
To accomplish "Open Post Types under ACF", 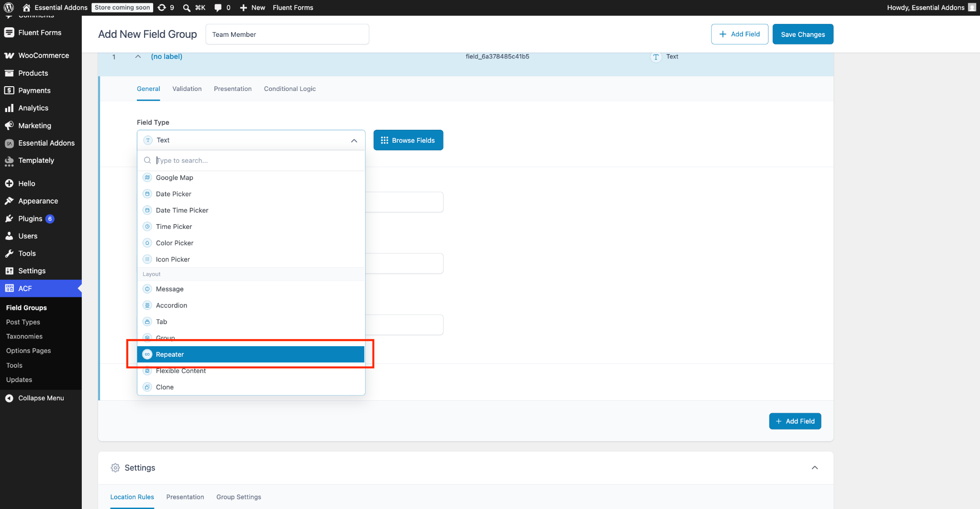I will click(23, 322).
